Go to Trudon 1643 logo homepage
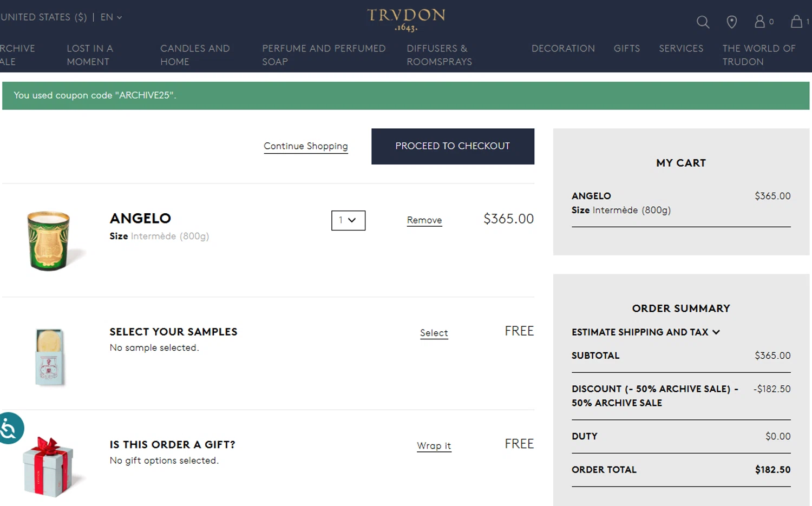 [406, 19]
